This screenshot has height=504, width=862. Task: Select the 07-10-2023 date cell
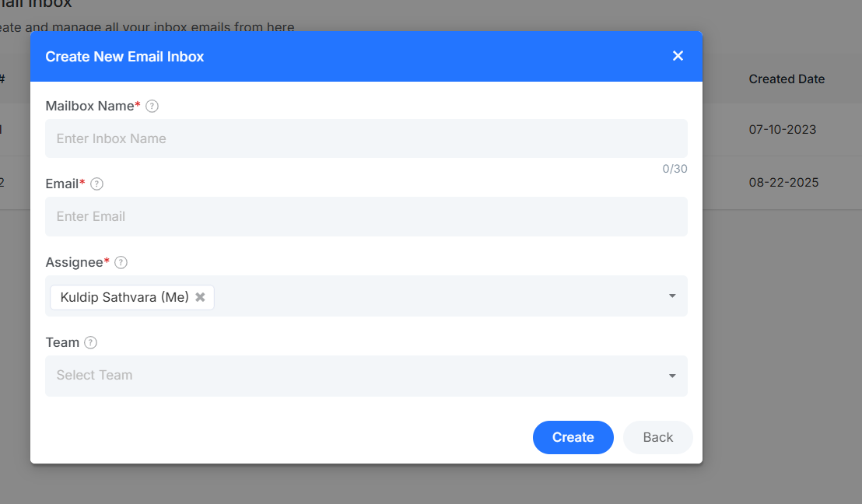(783, 130)
